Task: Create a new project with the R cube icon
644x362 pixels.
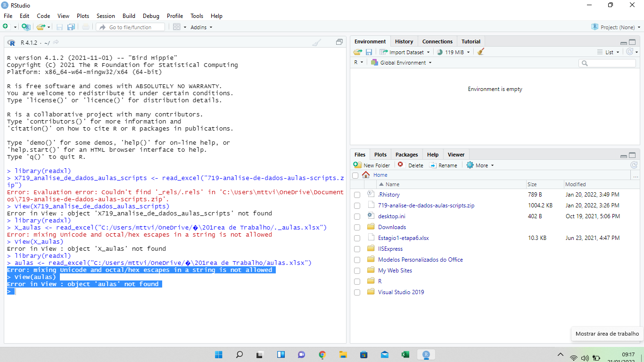Action: coord(25,27)
